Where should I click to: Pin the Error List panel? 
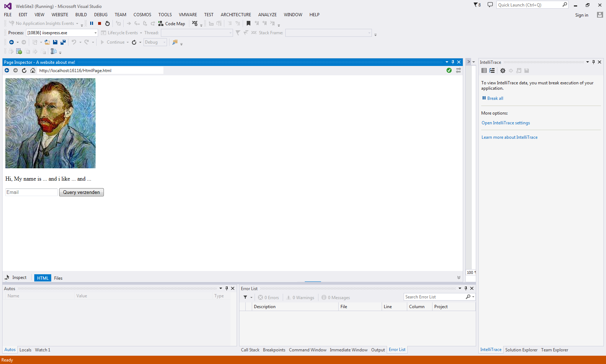[x=466, y=288]
